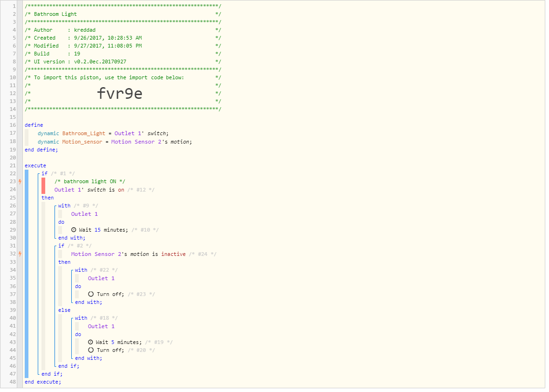Viewport: 549px width, 392px height.
Task: Click the condition Outlet 1 switch is on
Action: click(x=89, y=190)
